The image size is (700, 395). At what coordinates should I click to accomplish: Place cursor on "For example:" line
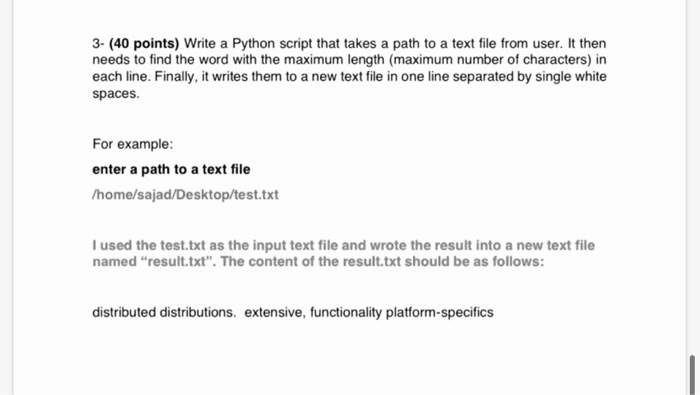click(133, 144)
